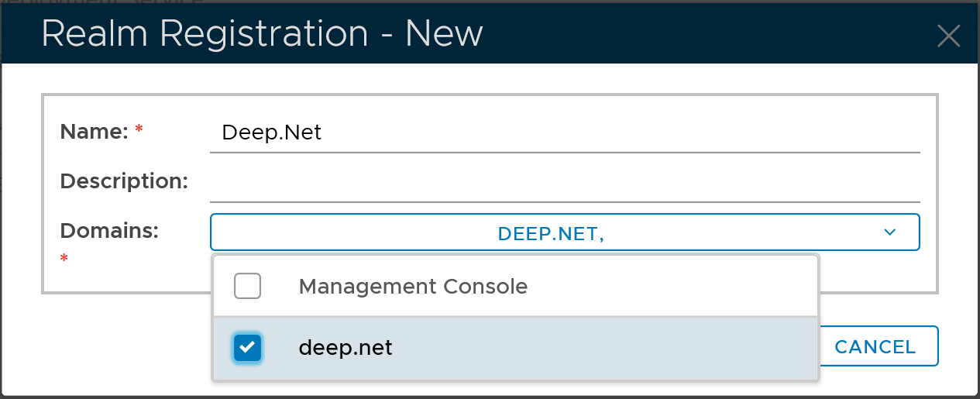Close the Realm Registration dialog with X
The image size is (980, 399).
948,36
